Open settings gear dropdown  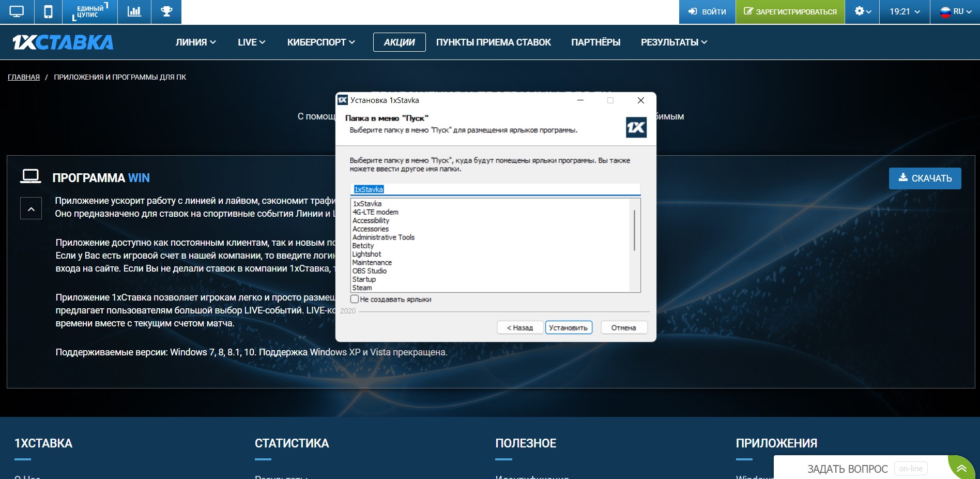tap(863, 11)
